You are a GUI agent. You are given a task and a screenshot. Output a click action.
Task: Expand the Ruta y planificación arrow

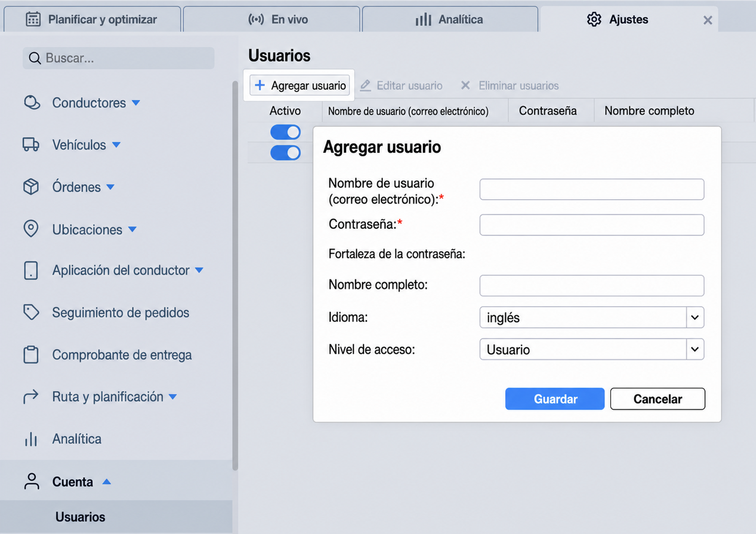tap(173, 397)
